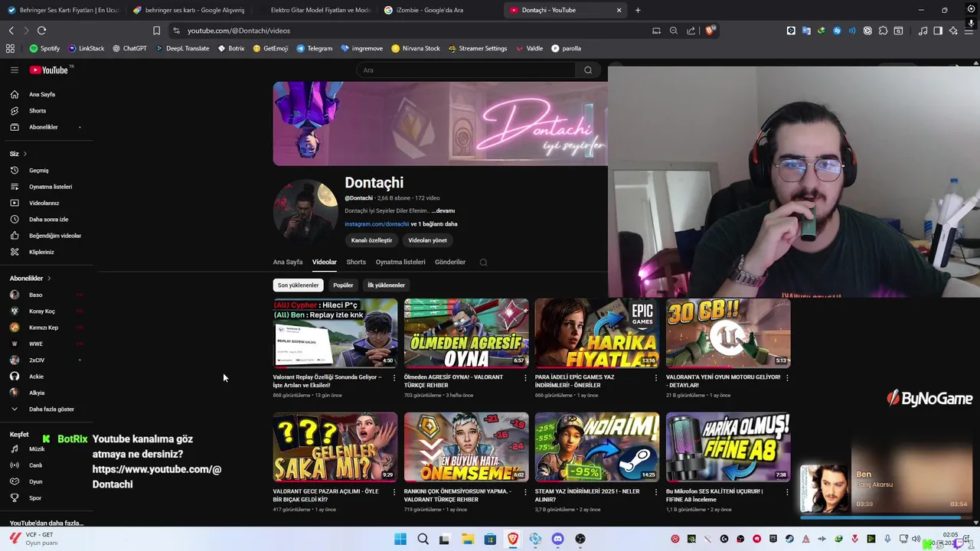Open the ChatGPT bookmark

coord(129,48)
